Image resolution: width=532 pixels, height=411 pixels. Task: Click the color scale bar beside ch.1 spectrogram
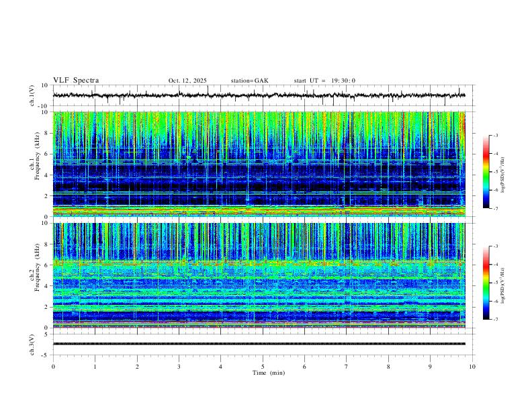(x=486, y=172)
